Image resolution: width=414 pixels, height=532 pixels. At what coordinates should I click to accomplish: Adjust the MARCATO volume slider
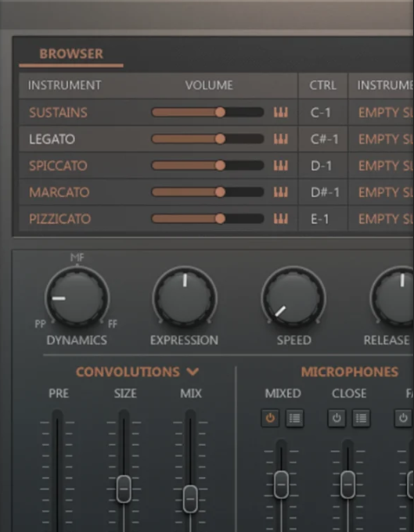[207, 192]
